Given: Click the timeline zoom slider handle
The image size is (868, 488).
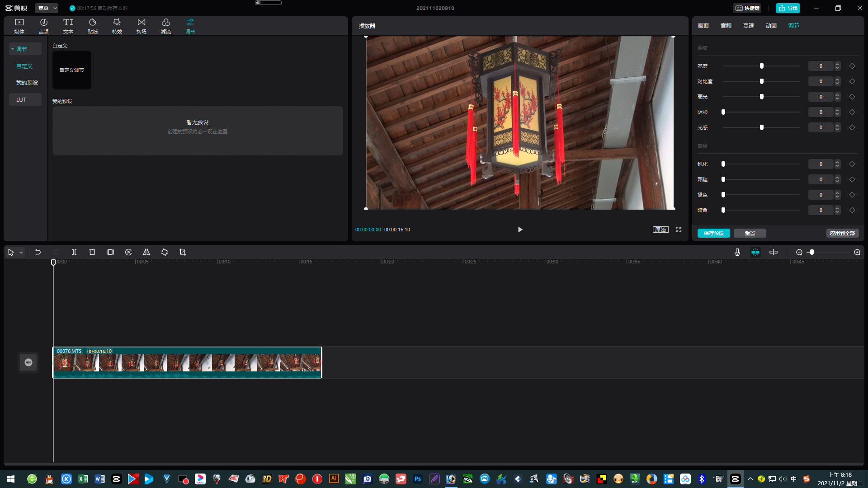Looking at the screenshot, I should point(812,252).
